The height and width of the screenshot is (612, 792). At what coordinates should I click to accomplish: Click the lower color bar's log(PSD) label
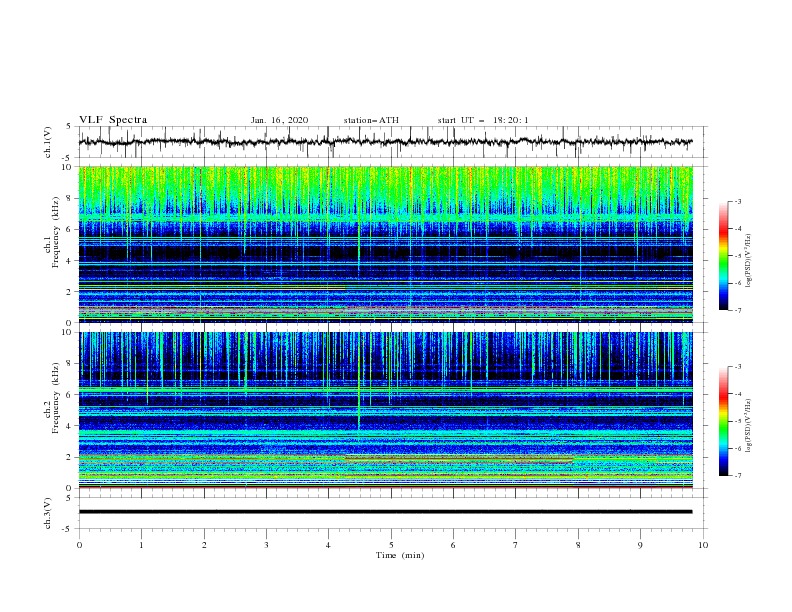point(748,426)
